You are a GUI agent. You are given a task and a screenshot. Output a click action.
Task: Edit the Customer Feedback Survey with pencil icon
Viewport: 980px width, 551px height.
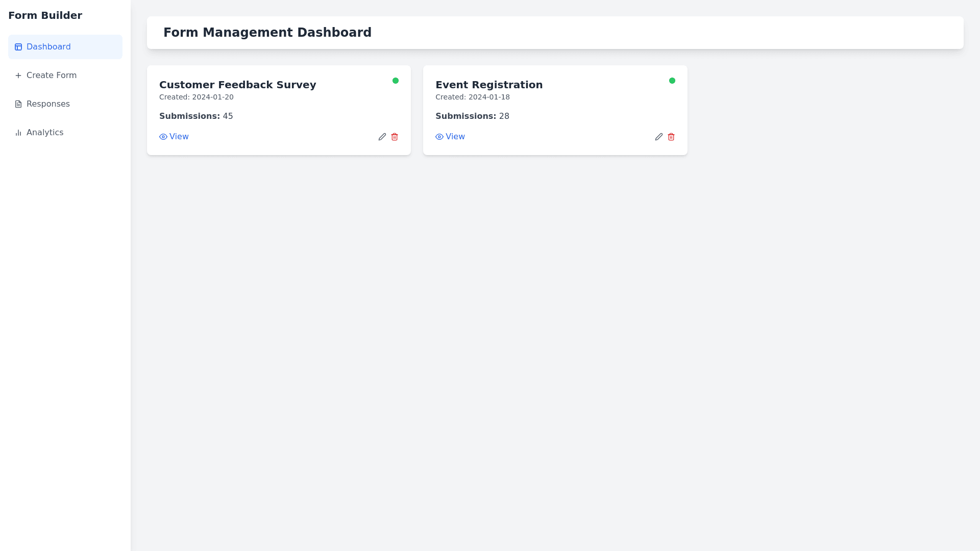[382, 137]
